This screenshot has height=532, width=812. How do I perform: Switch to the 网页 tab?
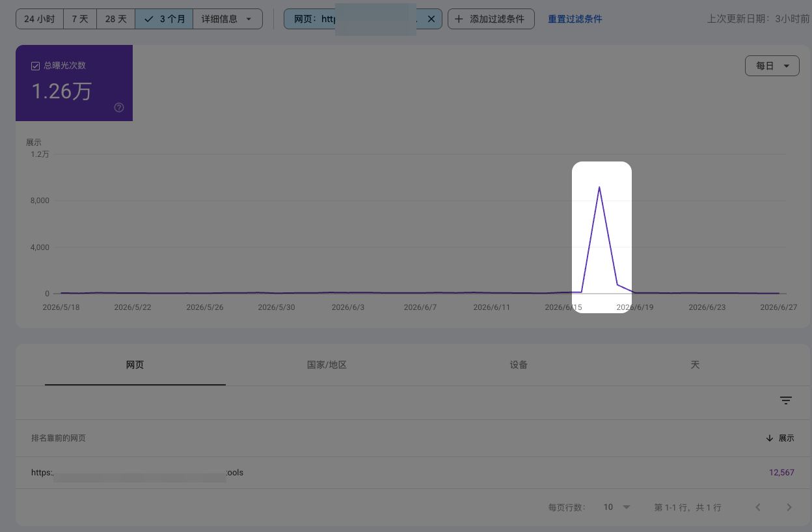click(x=135, y=365)
